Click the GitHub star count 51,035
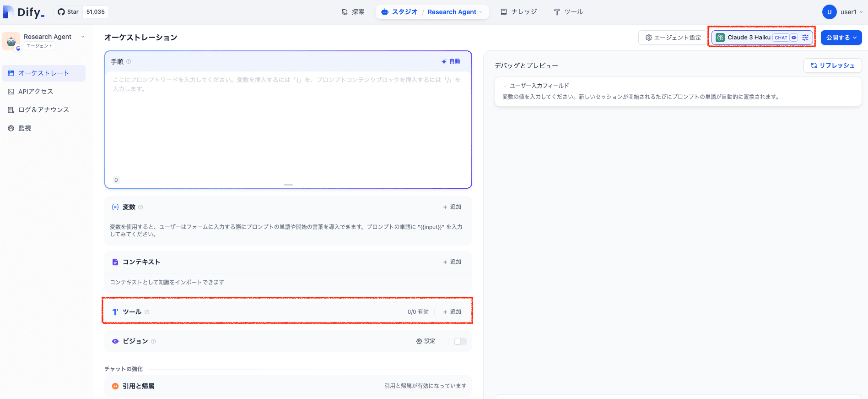868x399 pixels. pyautogui.click(x=96, y=12)
